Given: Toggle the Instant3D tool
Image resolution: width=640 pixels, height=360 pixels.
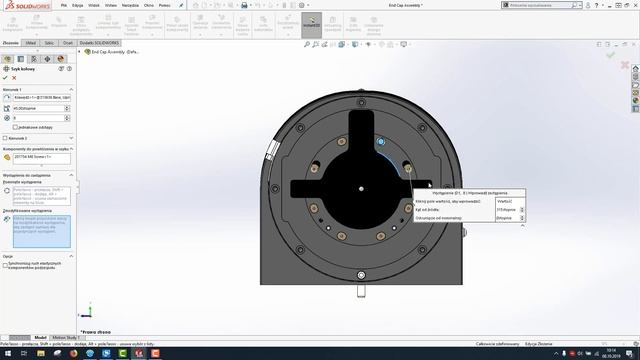Looking at the screenshot, I should [x=311, y=24].
